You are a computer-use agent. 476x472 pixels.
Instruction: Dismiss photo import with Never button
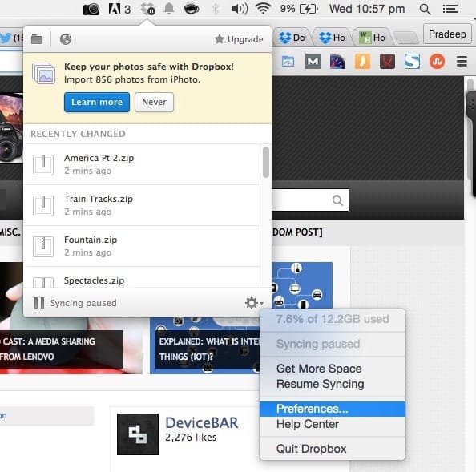pyautogui.click(x=154, y=102)
